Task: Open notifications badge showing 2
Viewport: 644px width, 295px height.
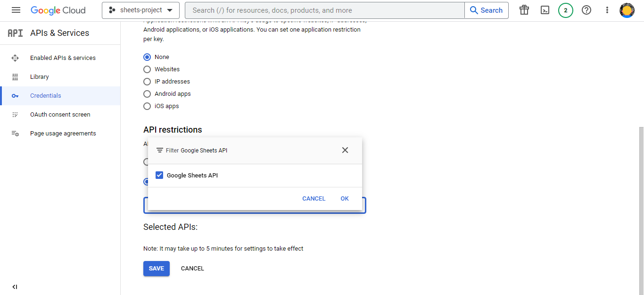Action: click(x=566, y=10)
